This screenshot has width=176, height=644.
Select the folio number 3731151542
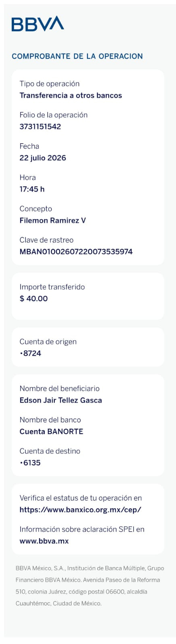tap(40, 126)
